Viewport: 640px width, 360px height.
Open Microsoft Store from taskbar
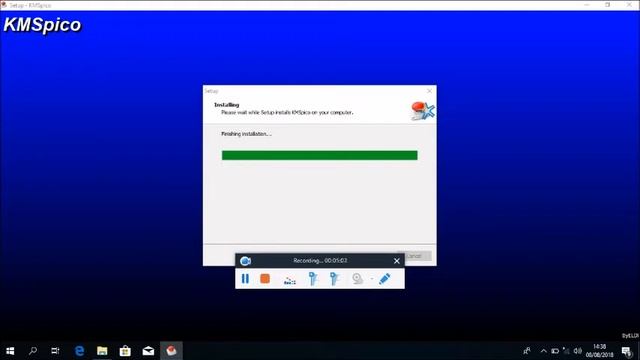tap(125, 351)
